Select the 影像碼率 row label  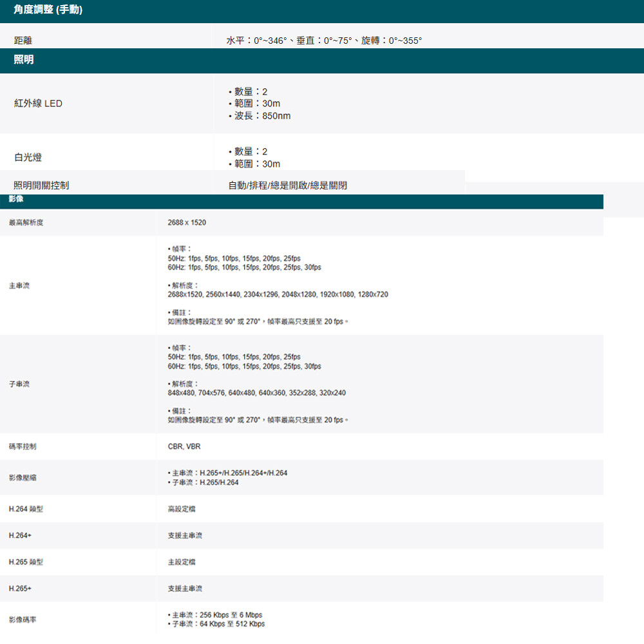[x=23, y=620]
